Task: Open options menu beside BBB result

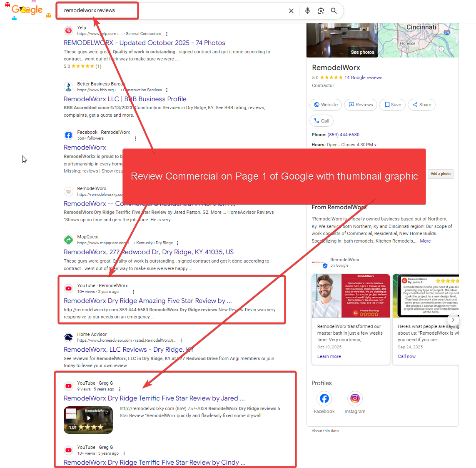Action: (167, 90)
